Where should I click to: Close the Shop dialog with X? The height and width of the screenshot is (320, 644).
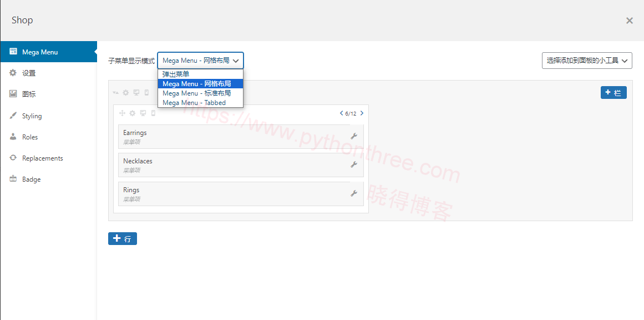[x=629, y=21]
